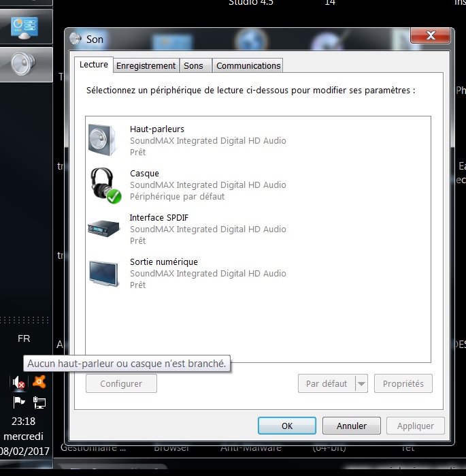
Task: Click the Annuler button
Action: (352, 426)
